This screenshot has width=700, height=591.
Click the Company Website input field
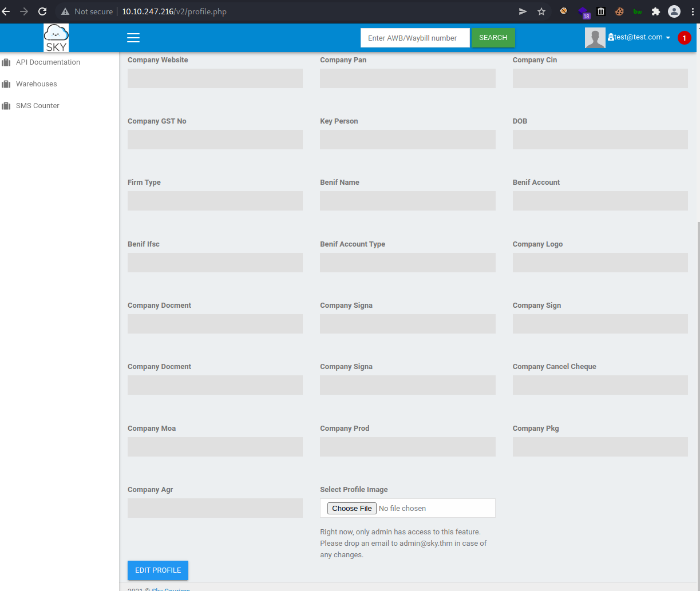pos(215,78)
